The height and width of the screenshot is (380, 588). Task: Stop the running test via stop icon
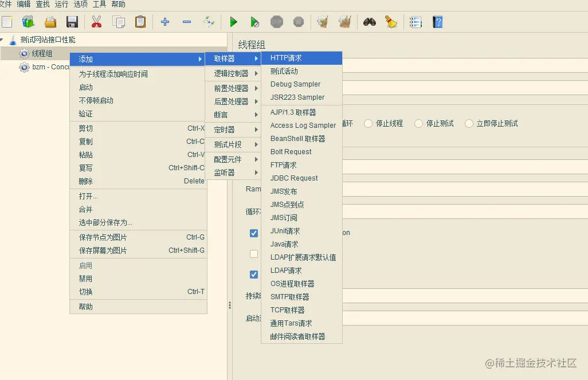pos(276,22)
